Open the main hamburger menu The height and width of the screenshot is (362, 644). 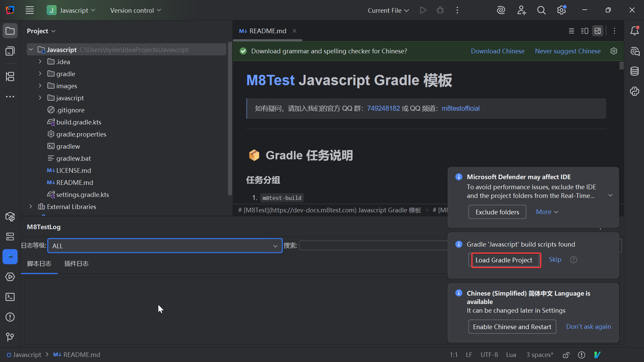coord(30,10)
